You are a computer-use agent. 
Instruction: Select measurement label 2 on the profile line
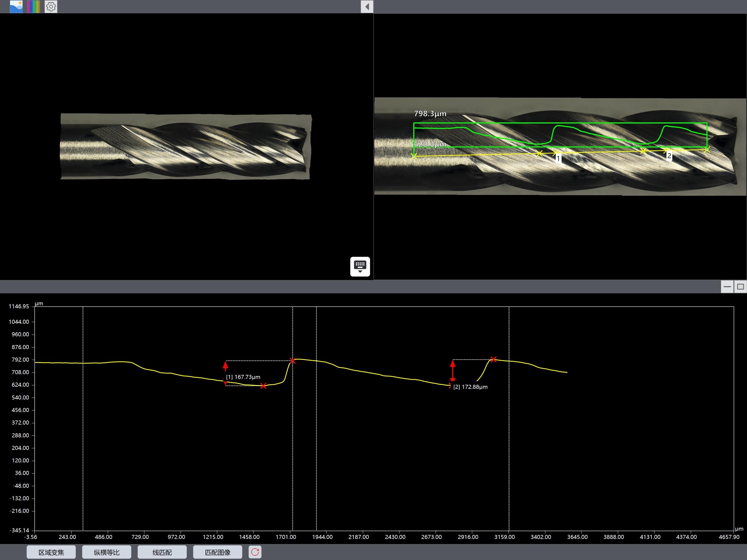[x=669, y=156]
